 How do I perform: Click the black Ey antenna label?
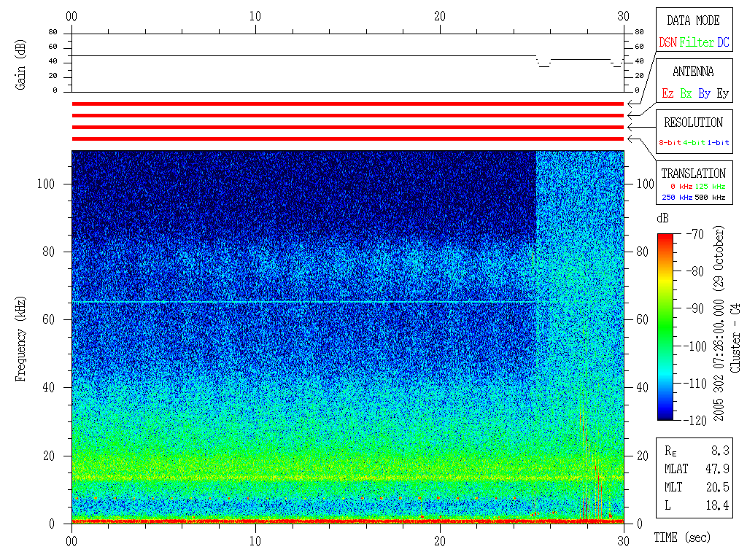(x=723, y=93)
